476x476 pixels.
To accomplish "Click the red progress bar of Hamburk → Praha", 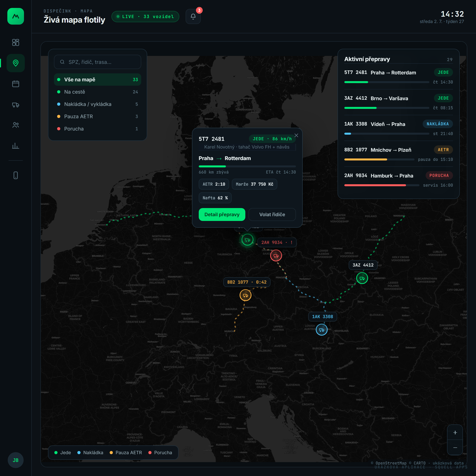I will click(382, 185).
